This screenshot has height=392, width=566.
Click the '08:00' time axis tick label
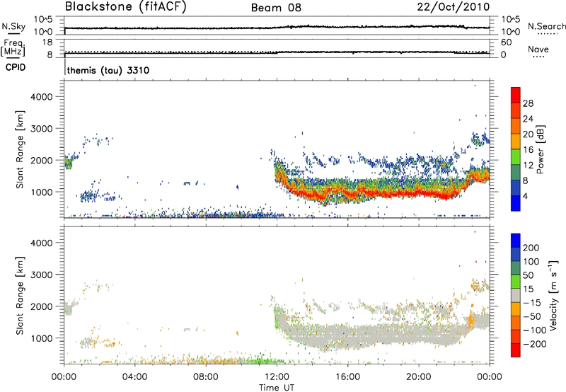[x=205, y=377]
